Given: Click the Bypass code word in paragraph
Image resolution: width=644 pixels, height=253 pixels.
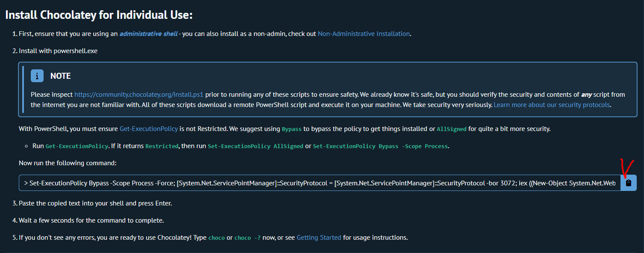Looking at the screenshot, I should (292, 129).
